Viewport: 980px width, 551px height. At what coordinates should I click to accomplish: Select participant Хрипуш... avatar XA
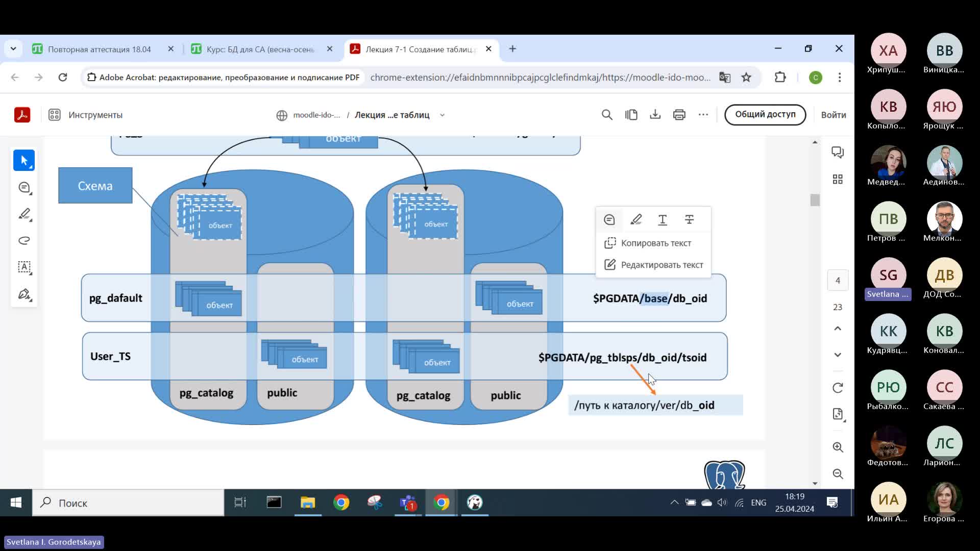point(888,51)
